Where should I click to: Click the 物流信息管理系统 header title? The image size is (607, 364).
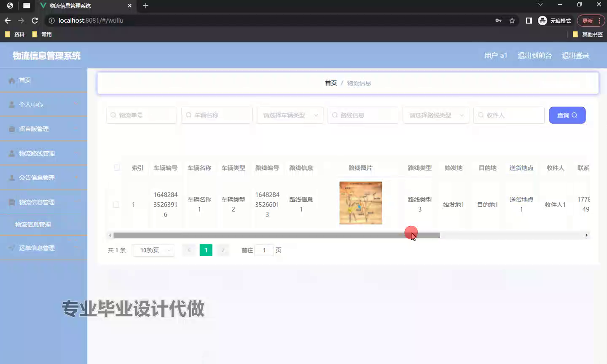[46, 56]
